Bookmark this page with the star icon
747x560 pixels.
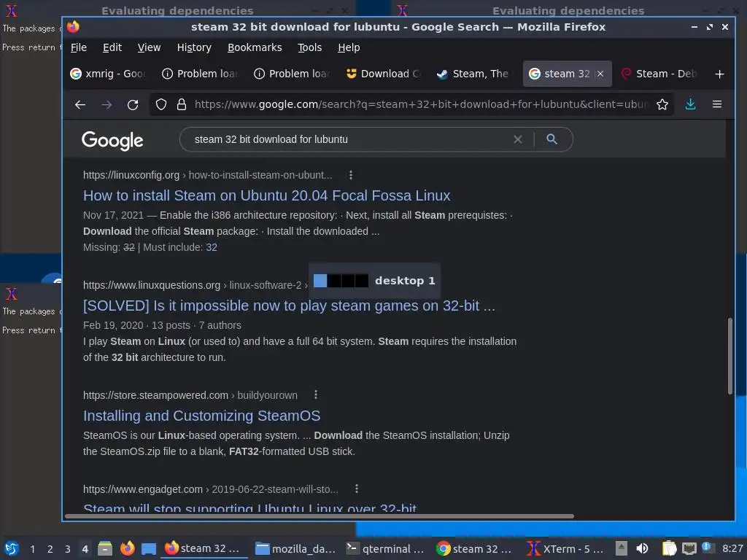tap(662, 104)
